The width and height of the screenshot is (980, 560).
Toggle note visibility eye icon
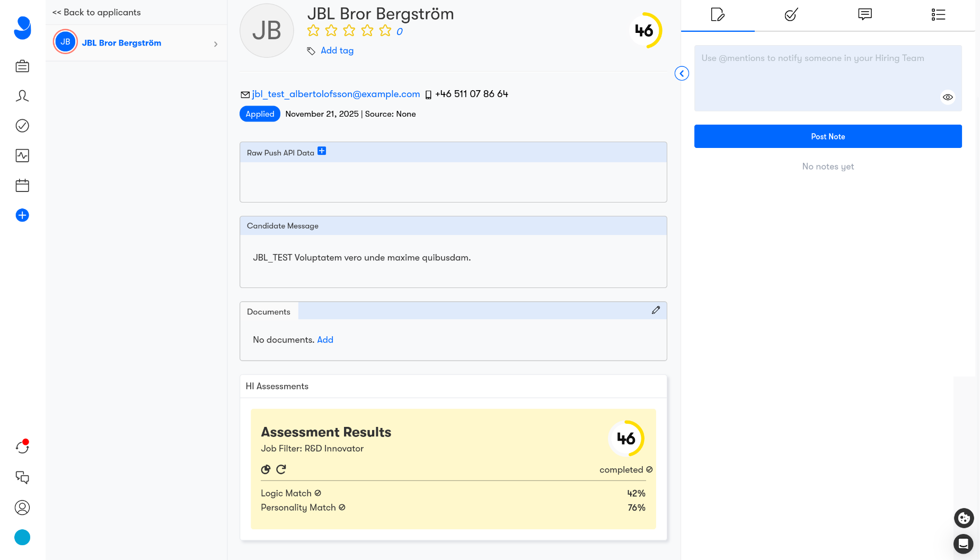(x=948, y=97)
